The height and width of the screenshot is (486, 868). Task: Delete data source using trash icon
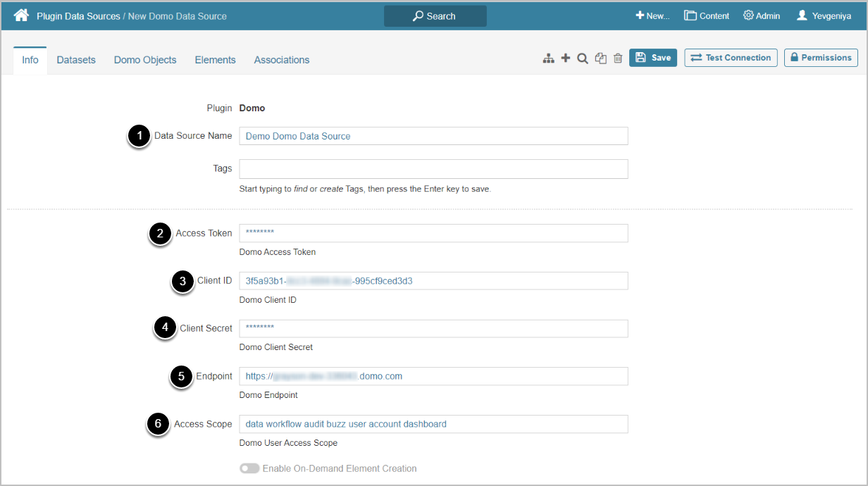(618, 58)
